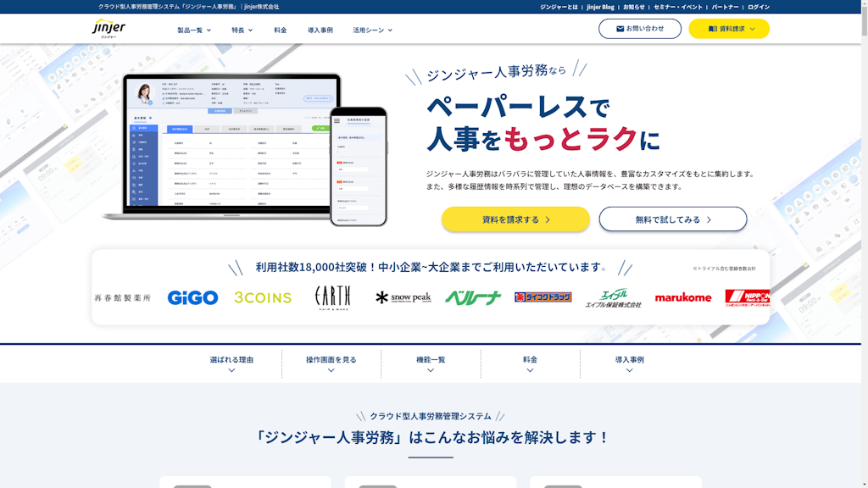868x488 pixels.
Task: Click the laptop product screenshot image
Action: (x=220, y=144)
